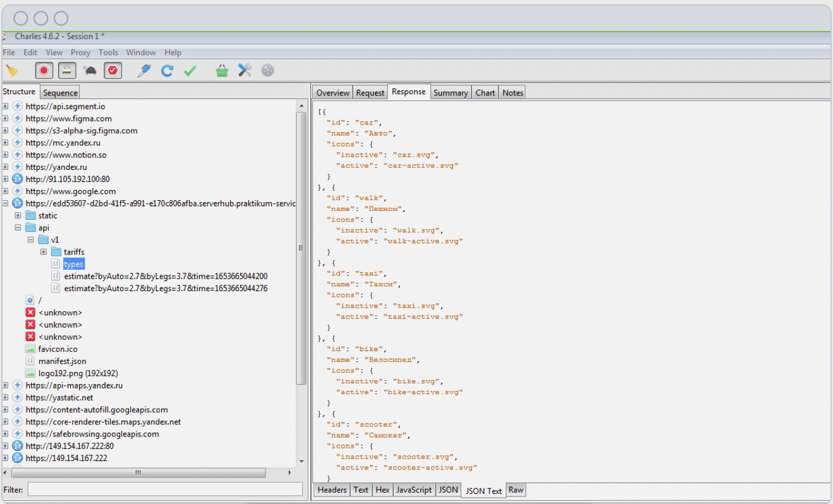Click the broom Clear Session icon
This screenshot has height=504, width=833.
pos(11,71)
